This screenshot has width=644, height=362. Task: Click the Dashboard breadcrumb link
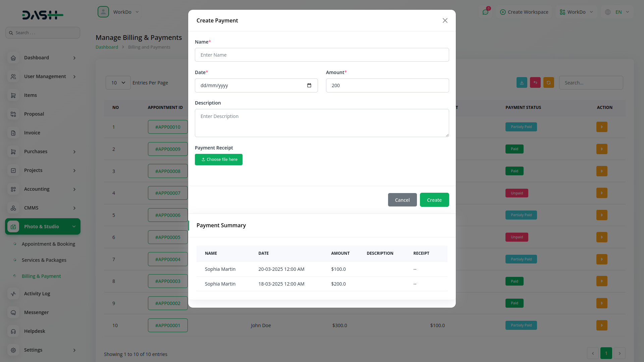[x=107, y=47]
